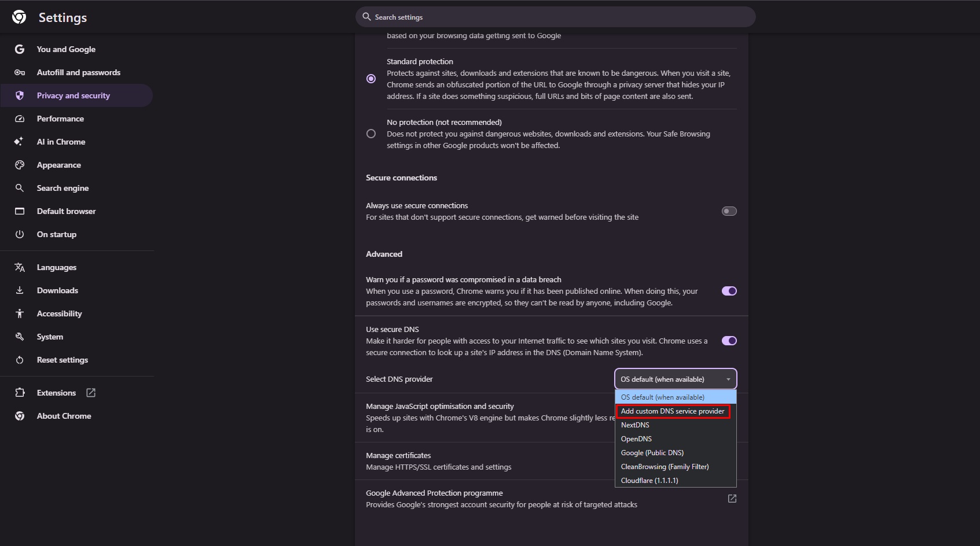
Task: Focus the Search settings field
Action: point(556,17)
